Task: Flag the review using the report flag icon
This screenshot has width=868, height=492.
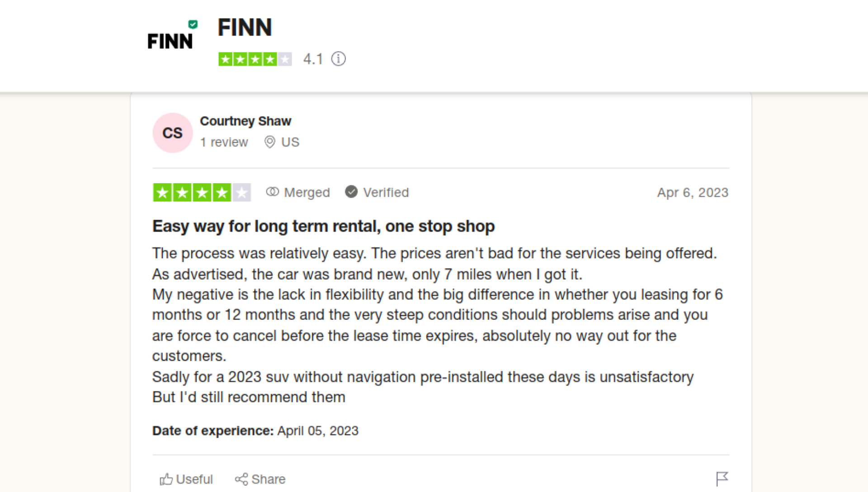Action: tap(722, 478)
